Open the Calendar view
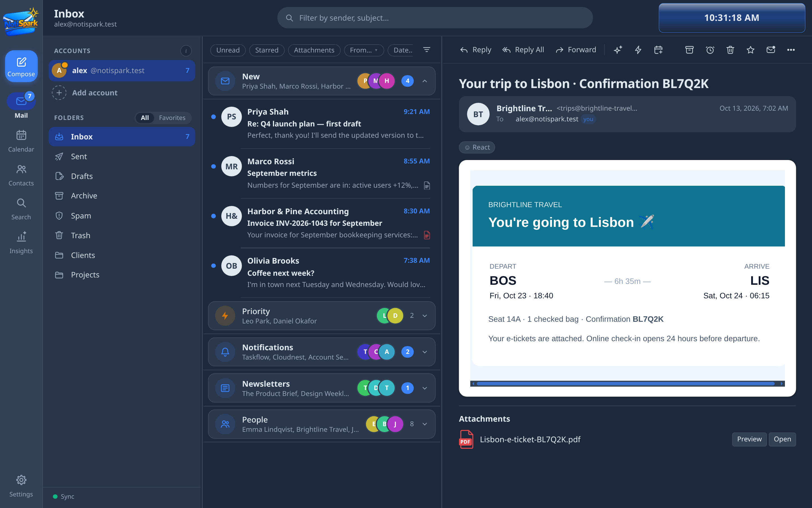This screenshot has width=812, height=508. (21, 141)
